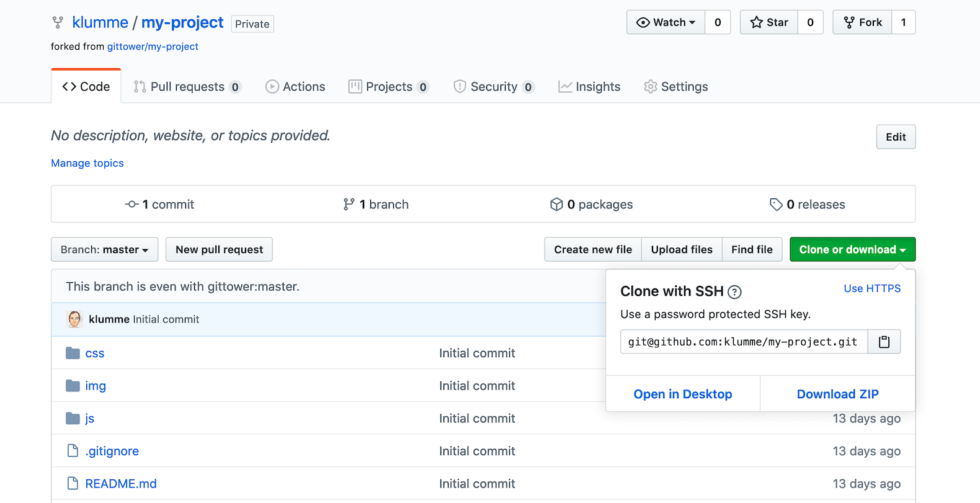Switch to the Pull requests tab

(x=187, y=87)
